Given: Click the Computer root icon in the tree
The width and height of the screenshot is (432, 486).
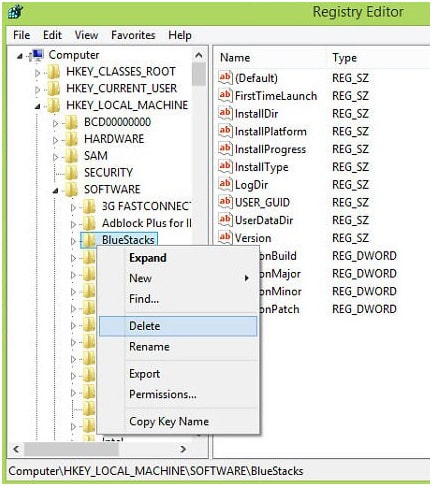Looking at the screenshot, I should 37,55.
